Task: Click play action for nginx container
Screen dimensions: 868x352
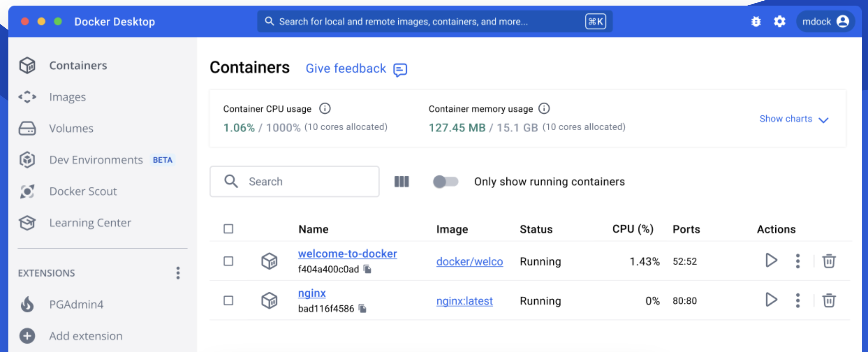Action: point(771,300)
